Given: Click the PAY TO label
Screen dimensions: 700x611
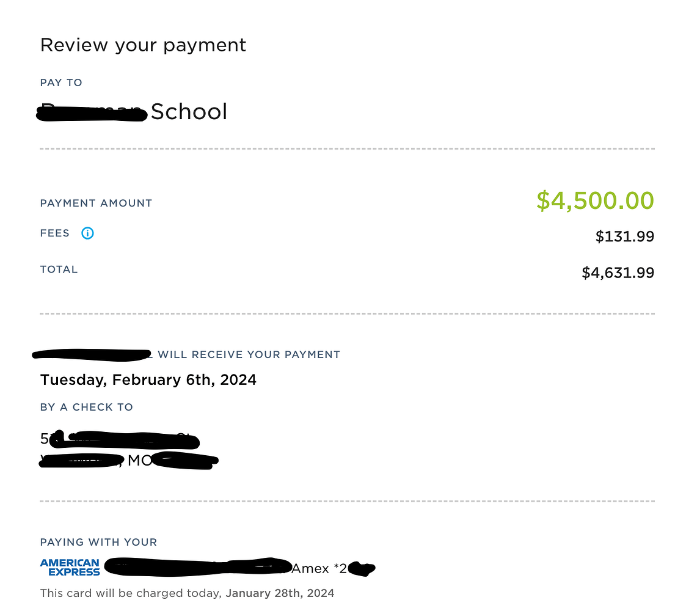Looking at the screenshot, I should 61,82.
